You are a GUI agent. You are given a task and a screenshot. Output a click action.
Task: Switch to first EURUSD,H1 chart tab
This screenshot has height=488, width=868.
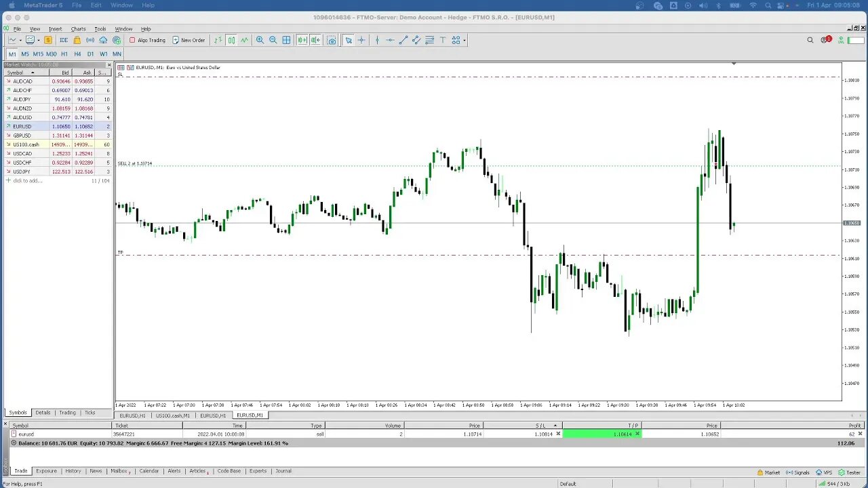[132, 415]
